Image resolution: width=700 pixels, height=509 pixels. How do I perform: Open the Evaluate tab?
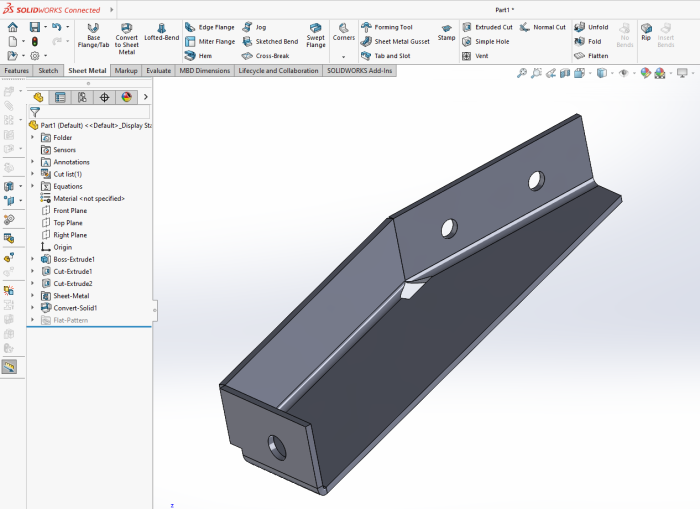(x=158, y=71)
